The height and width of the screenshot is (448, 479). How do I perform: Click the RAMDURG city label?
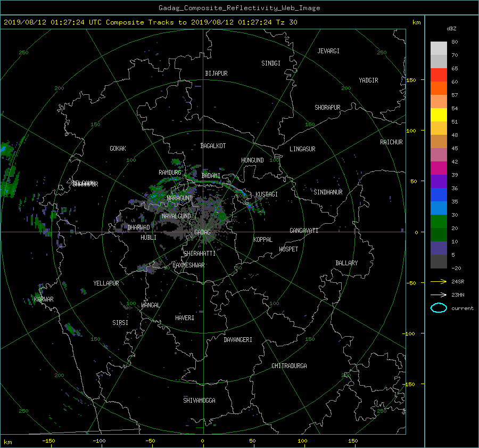[170, 173]
